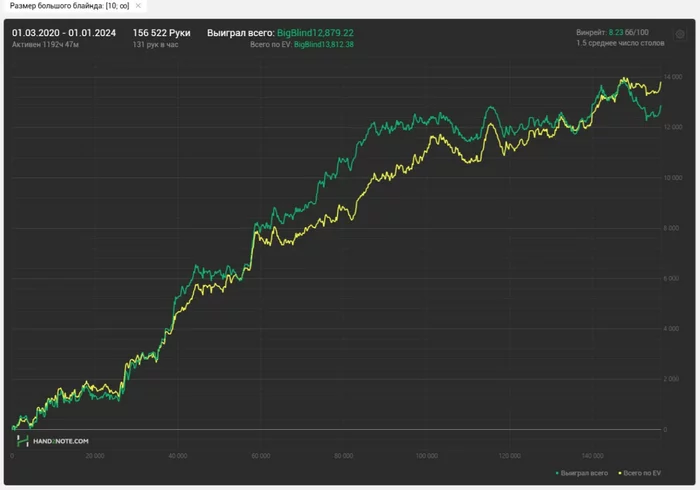Open the HAND2NOTE.COM watermark link
700x490 pixels.
coord(61,441)
